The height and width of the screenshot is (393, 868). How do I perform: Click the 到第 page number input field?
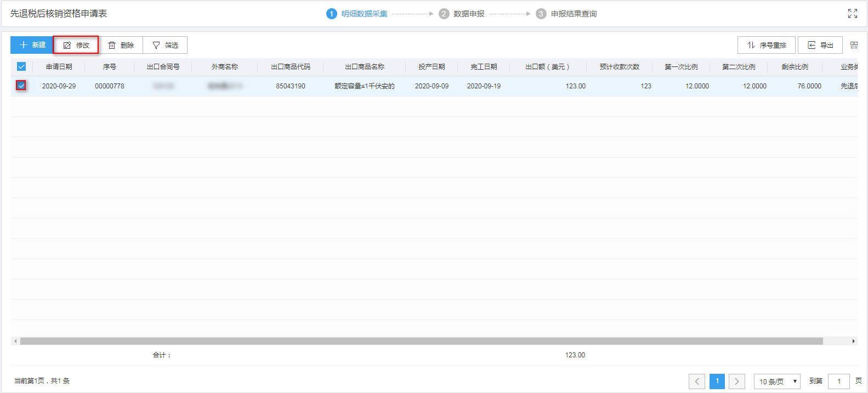point(838,381)
